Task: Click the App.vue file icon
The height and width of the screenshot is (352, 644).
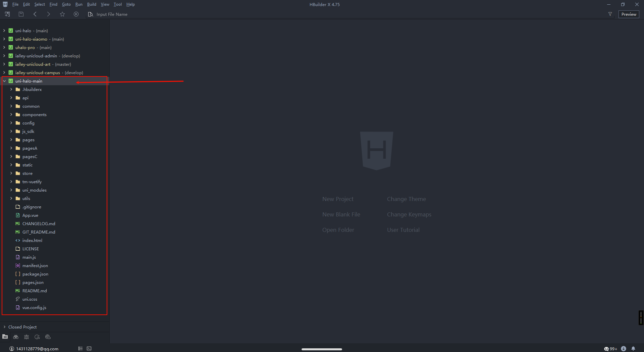Action: coord(18,215)
